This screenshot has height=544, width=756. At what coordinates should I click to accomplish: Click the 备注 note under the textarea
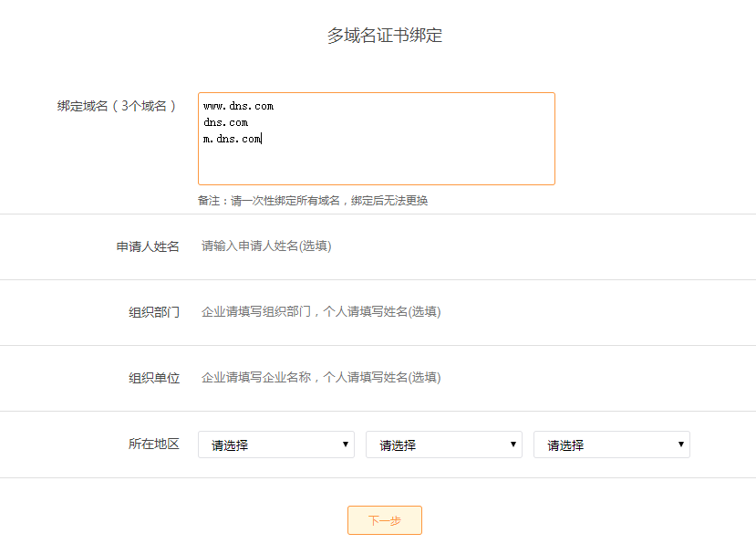click(313, 201)
